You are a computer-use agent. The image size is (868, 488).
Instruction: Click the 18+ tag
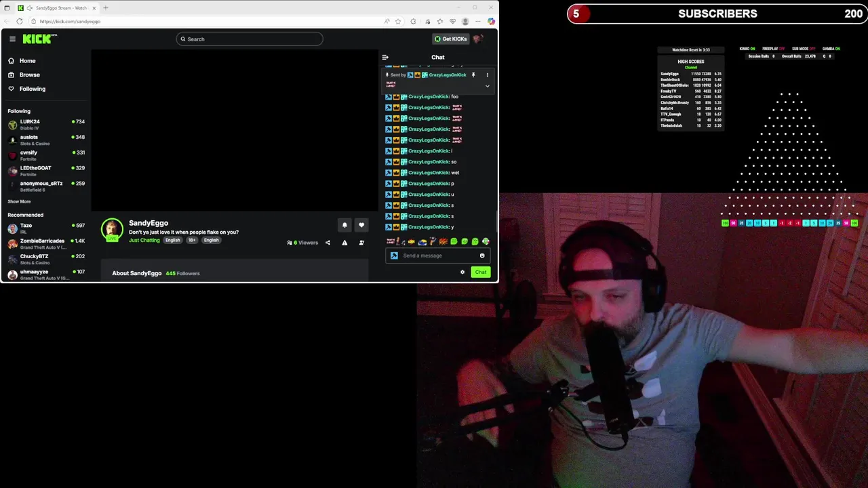(x=192, y=240)
